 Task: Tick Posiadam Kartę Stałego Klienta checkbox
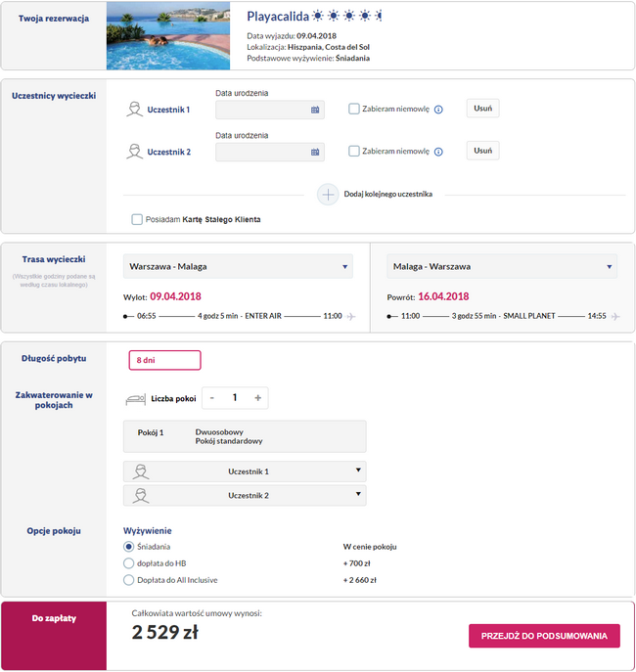point(137,219)
